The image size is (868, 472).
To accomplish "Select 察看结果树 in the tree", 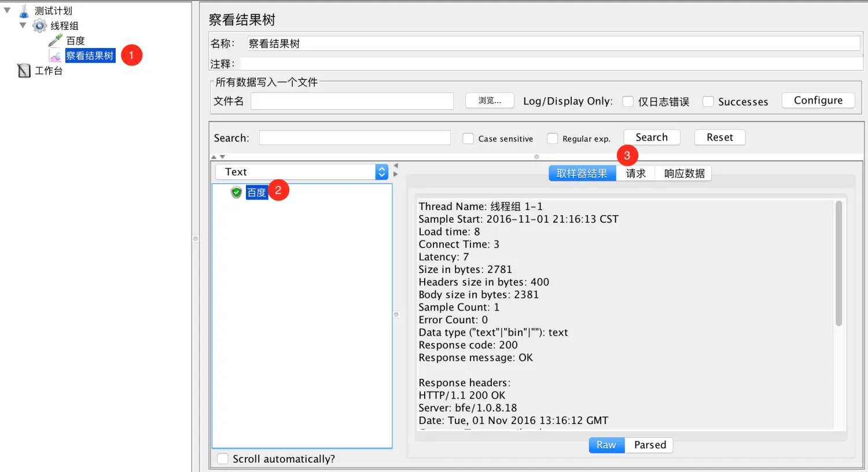I will coord(90,56).
